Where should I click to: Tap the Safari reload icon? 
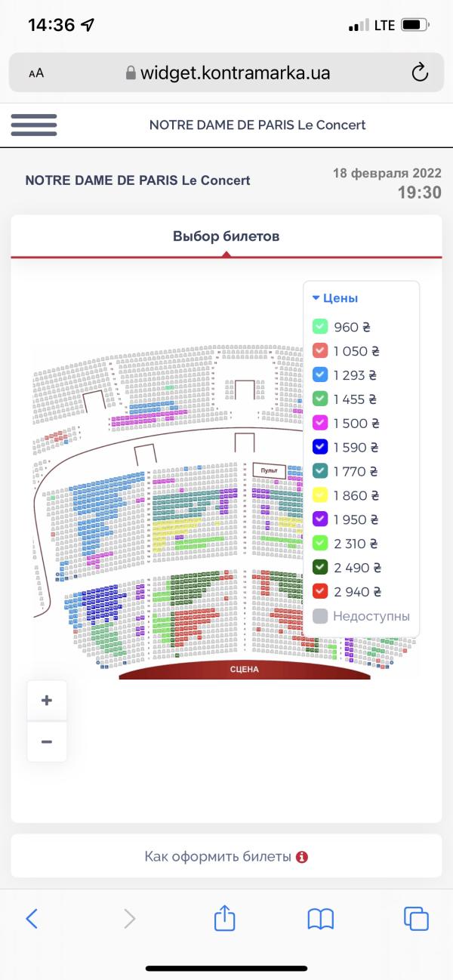point(419,73)
